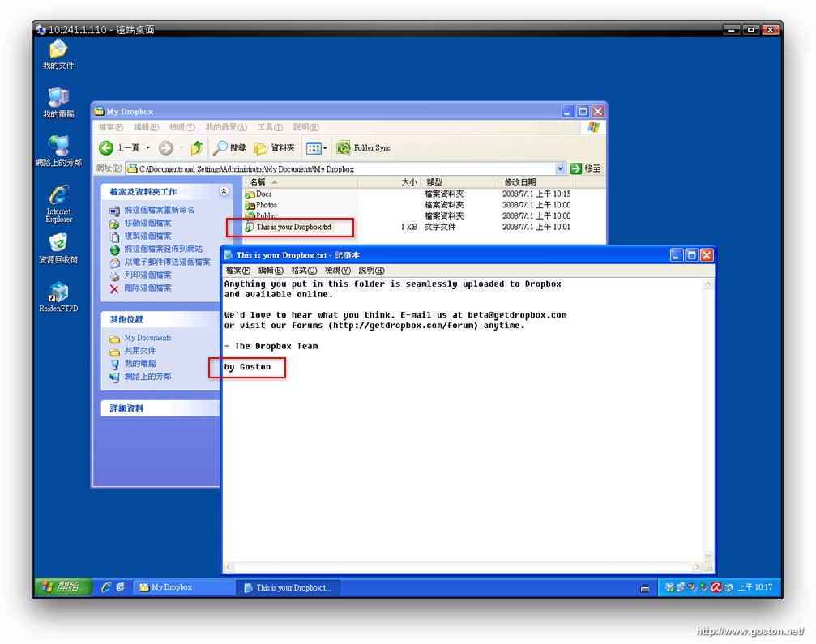Open the My Documents (我的文件) desktop icon
The height and width of the screenshot is (644, 816).
[58, 54]
